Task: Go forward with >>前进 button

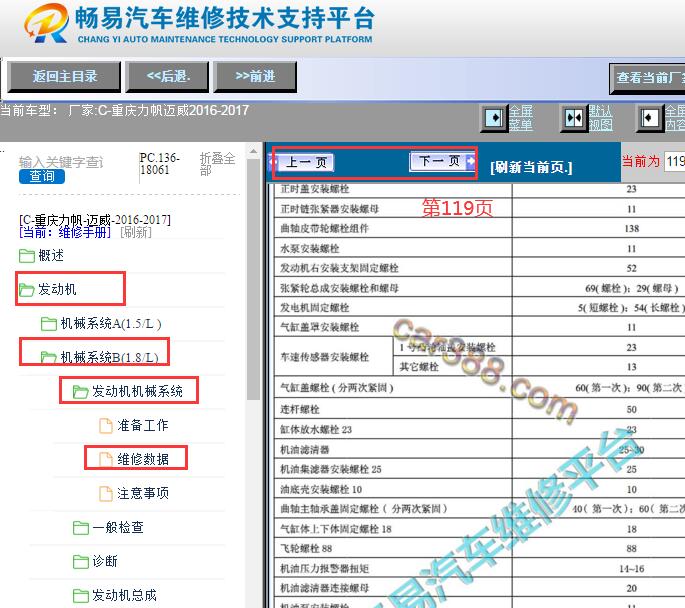Action: click(x=255, y=76)
